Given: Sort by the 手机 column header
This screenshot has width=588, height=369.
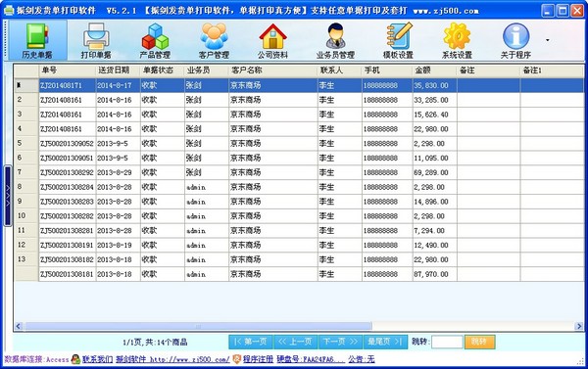Looking at the screenshot, I should coord(387,70).
